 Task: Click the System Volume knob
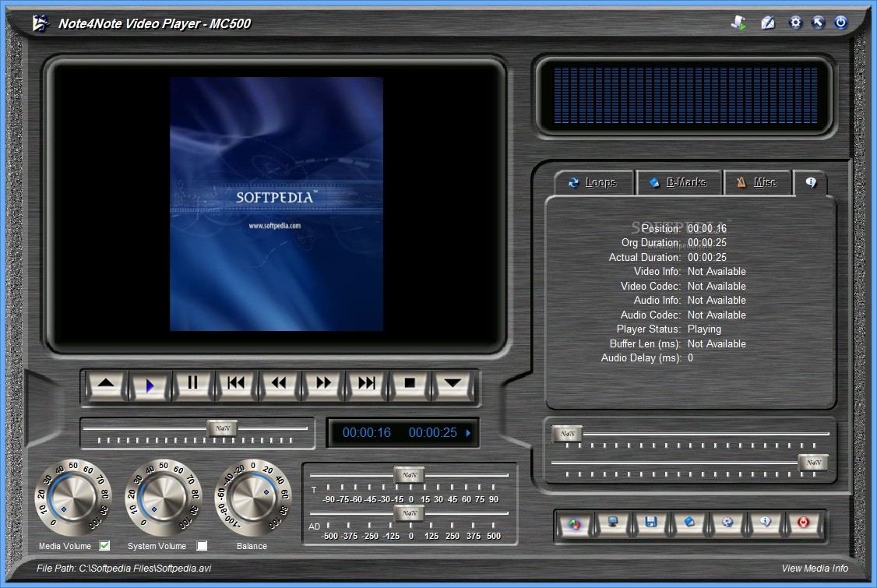pos(164,498)
